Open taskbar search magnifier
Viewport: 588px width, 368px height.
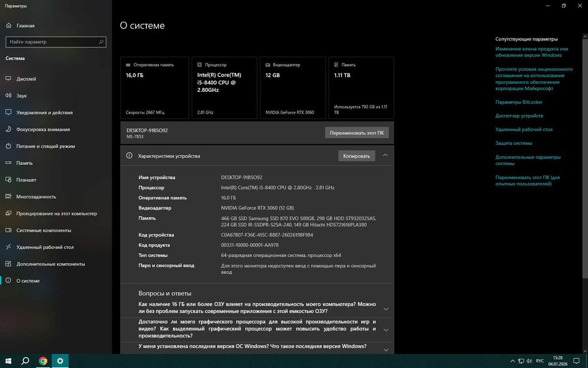pos(25,362)
